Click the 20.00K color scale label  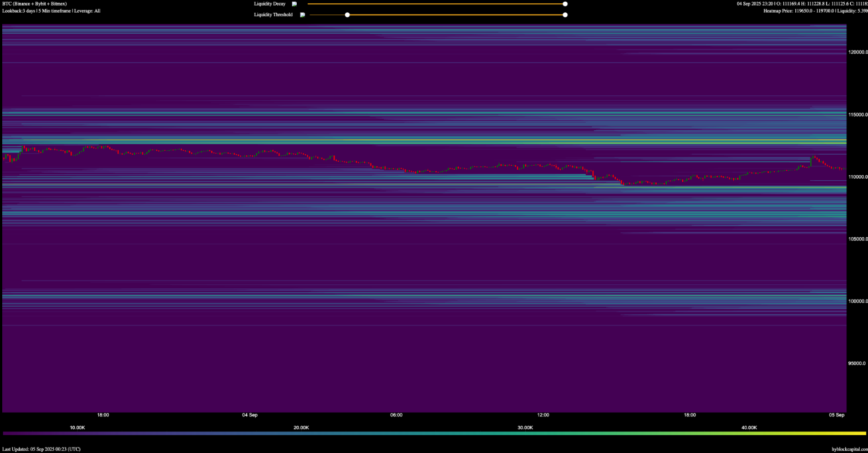click(x=301, y=428)
